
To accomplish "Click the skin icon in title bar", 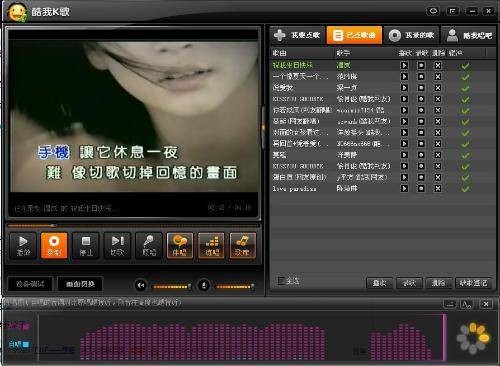I will [433, 11].
